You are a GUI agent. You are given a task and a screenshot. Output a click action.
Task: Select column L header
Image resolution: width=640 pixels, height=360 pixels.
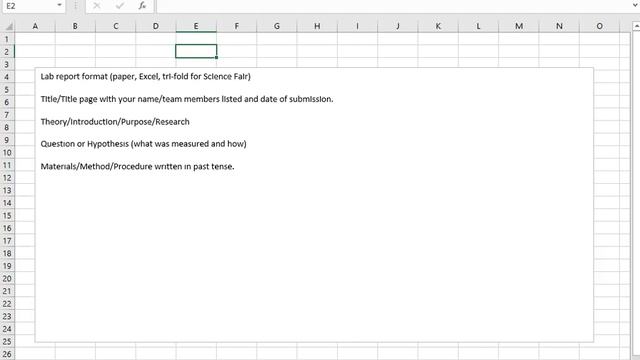tap(478, 26)
